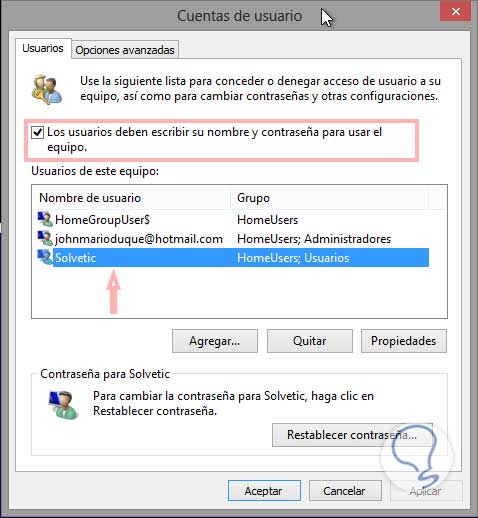Close the Cuentas de usuario window
478x518 pixels.
tap(455, 11)
